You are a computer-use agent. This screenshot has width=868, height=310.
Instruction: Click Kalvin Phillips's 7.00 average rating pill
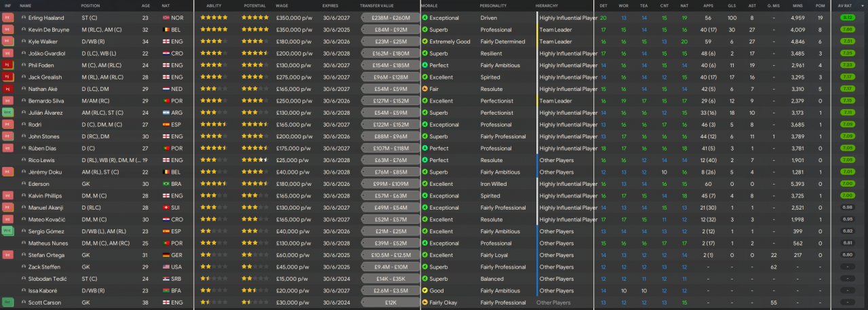click(847, 196)
